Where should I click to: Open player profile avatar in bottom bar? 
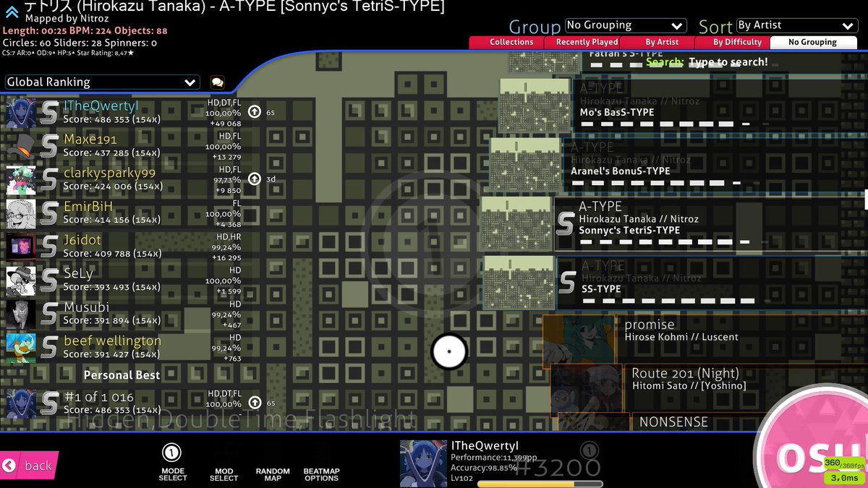pyautogui.click(x=423, y=463)
